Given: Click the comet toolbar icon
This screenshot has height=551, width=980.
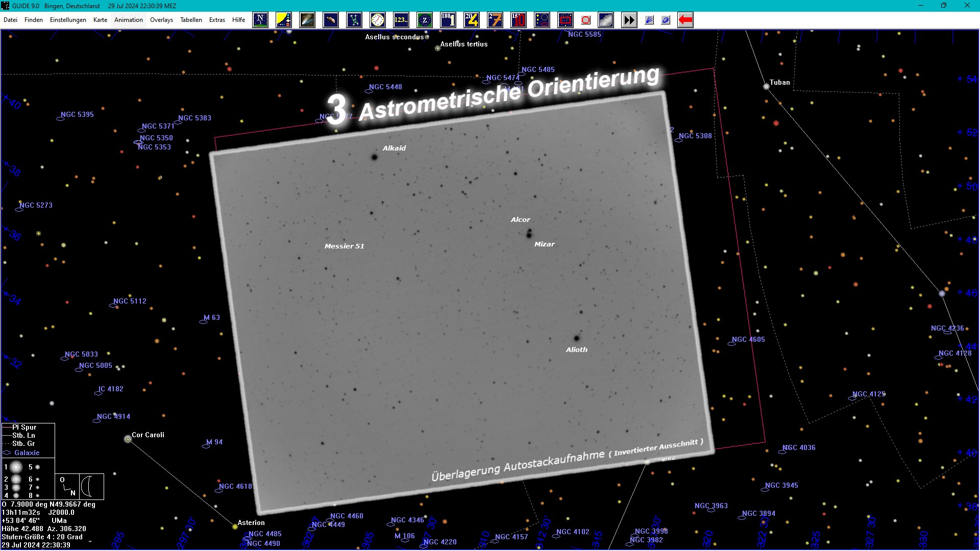Looking at the screenshot, I should pyautogui.click(x=307, y=20).
